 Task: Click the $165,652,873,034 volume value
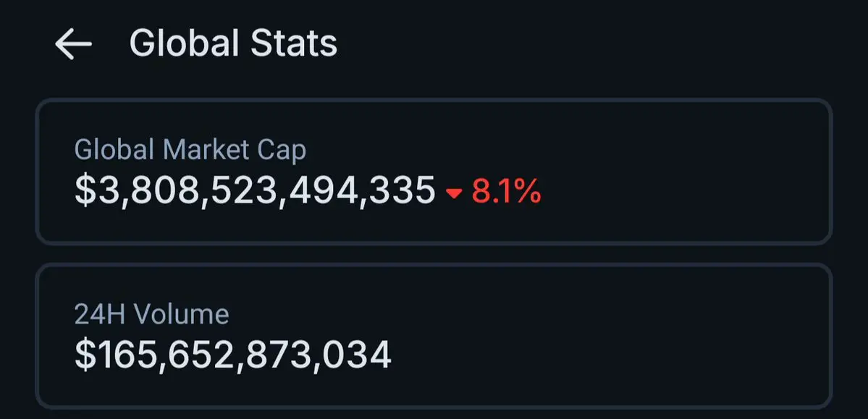click(233, 355)
